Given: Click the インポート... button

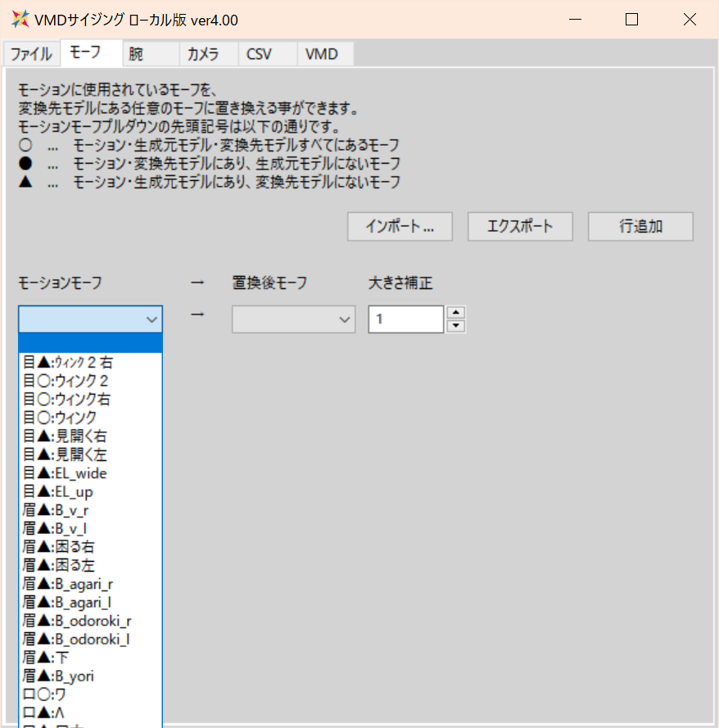Looking at the screenshot, I should click(400, 227).
